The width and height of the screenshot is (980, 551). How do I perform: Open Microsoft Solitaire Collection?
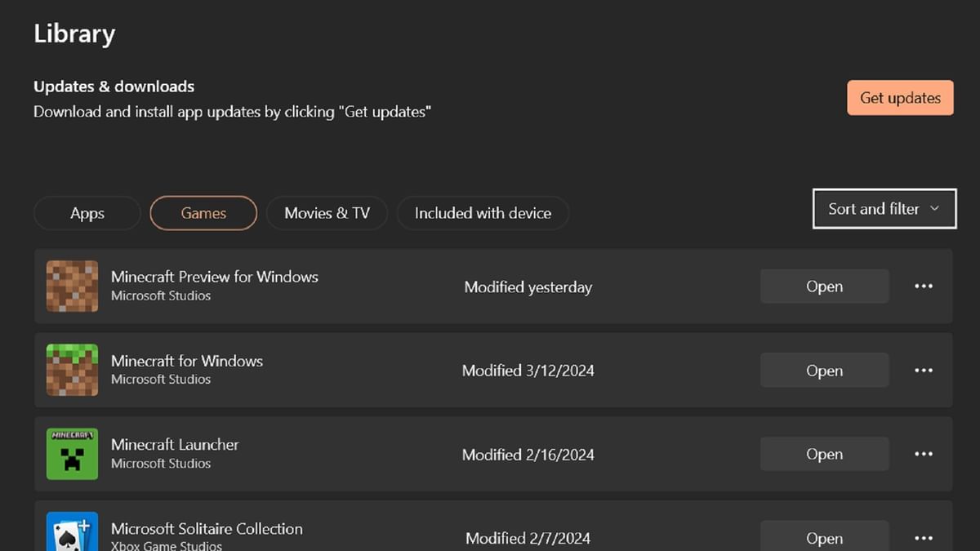824,535
